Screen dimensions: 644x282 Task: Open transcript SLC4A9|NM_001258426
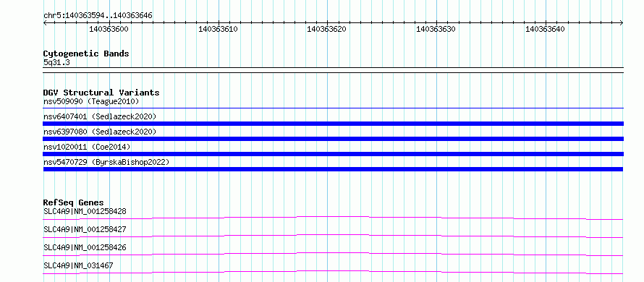[85, 247]
